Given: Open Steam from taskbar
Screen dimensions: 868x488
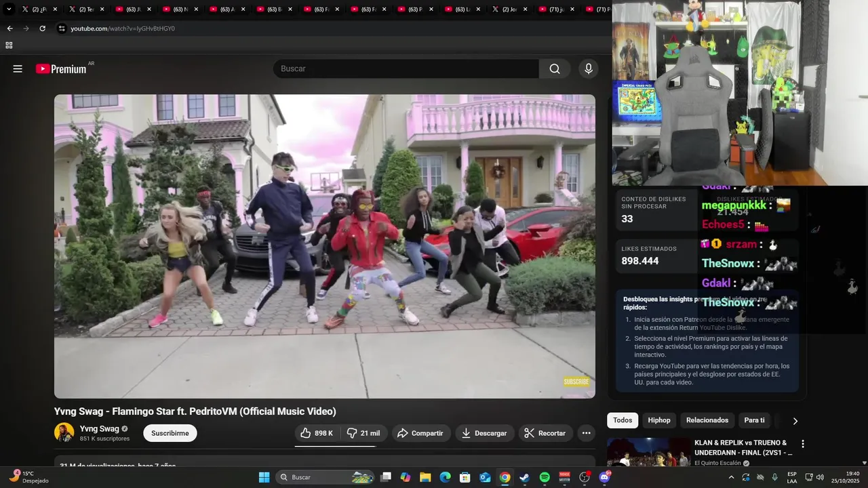Looking at the screenshot, I should 524,477.
